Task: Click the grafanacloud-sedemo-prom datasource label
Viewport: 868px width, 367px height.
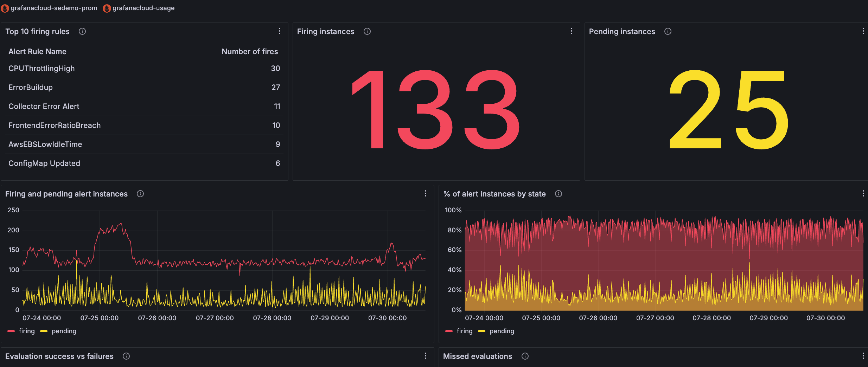Action: point(55,8)
